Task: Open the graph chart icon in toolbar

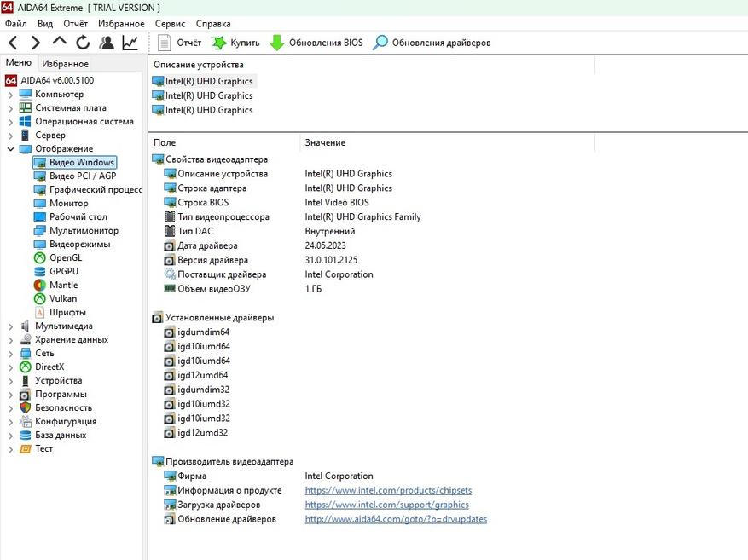Action: pos(130,43)
